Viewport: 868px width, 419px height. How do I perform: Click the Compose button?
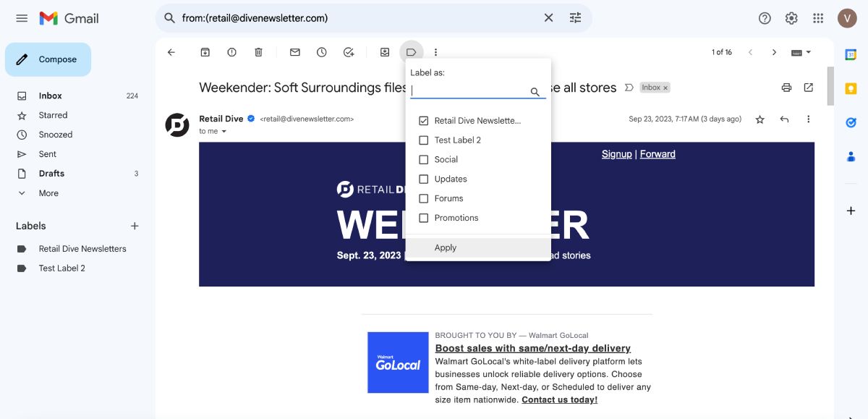tap(48, 59)
